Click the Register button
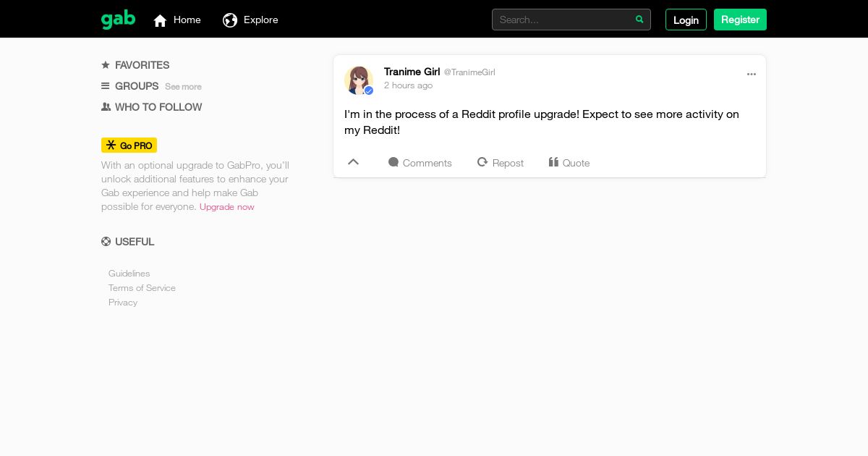The height and width of the screenshot is (456, 868). 740,20
